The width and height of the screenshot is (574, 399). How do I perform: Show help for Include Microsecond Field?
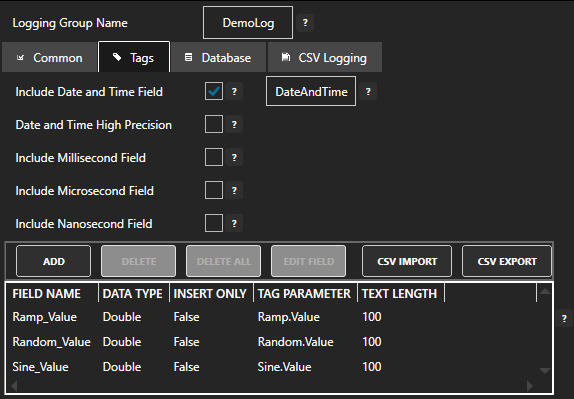(x=234, y=190)
